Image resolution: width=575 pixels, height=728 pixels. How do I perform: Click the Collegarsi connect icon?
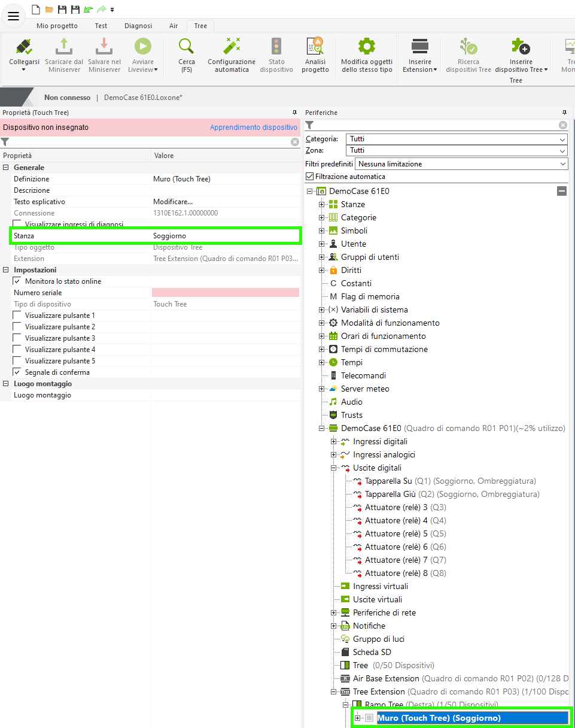(24, 47)
